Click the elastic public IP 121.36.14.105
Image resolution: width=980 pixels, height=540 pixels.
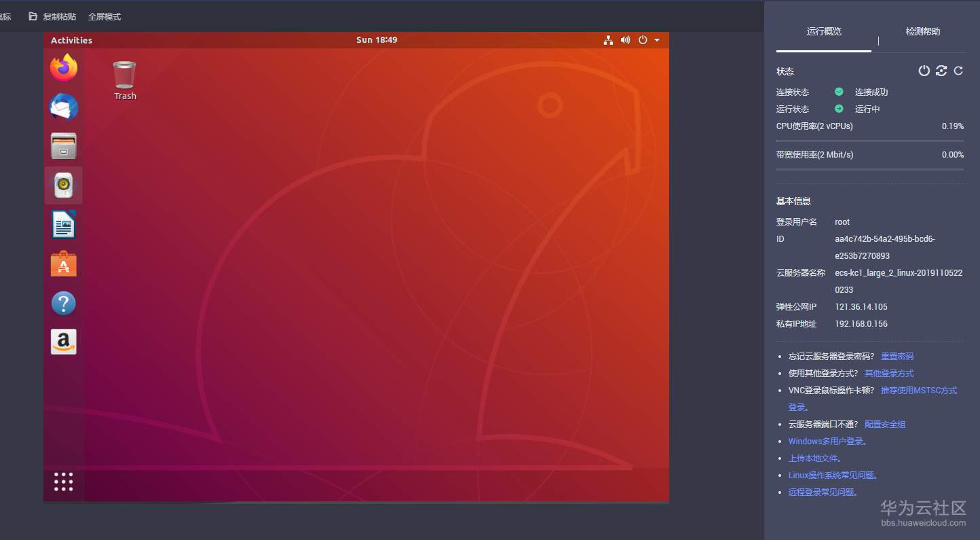[861, 306]
